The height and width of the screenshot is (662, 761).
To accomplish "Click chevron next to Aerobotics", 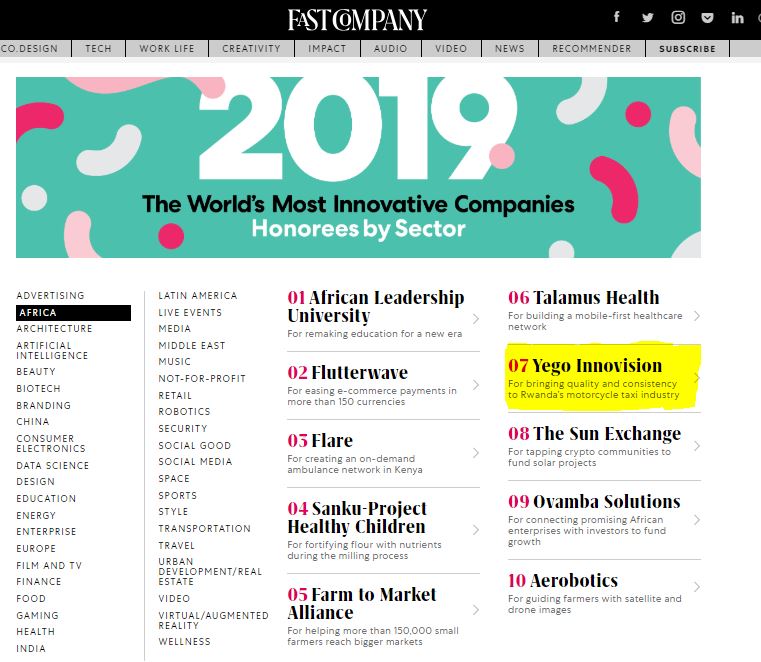I will click(x=697, y=587).
